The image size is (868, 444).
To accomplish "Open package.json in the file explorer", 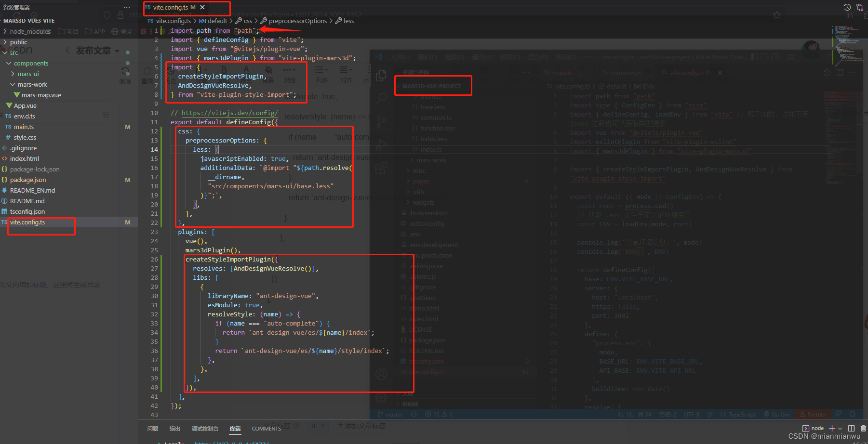I will tap(28, 180).
